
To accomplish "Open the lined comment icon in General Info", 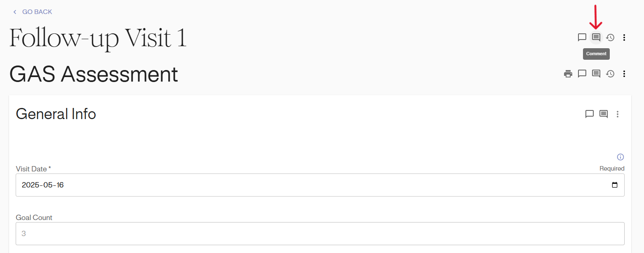I will tap(604, 114).
